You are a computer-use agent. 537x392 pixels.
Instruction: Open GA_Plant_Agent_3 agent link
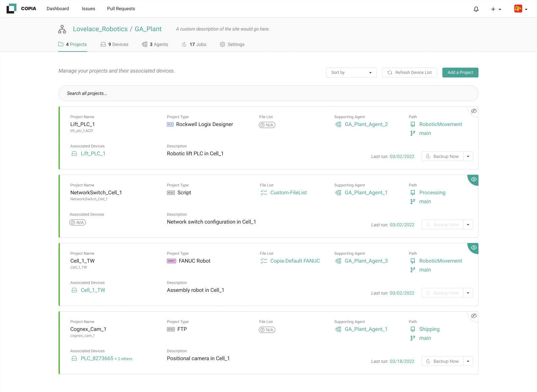366,261
